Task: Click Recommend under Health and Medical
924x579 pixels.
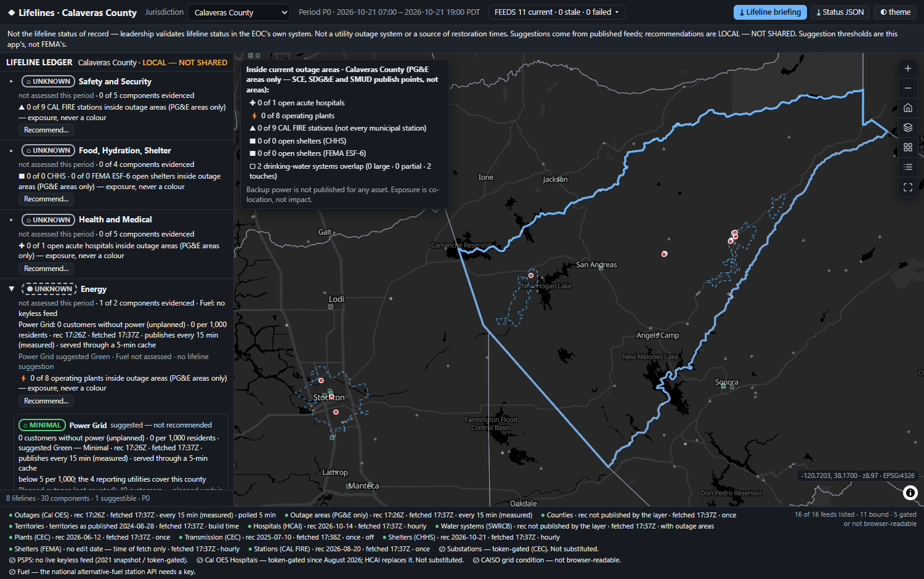Action: pos(46,269)
